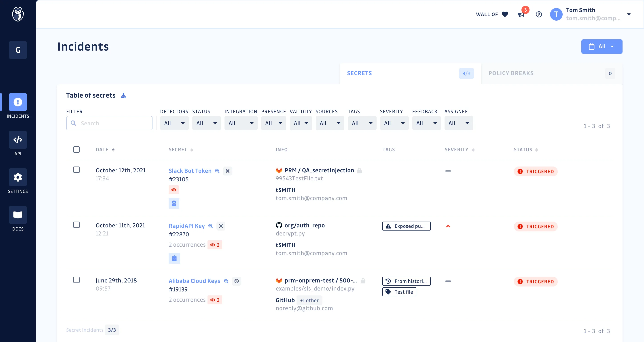Click magnifier icon next to Alibaba Cloud Keys
Image resolution: width=644 pixels, height=342 pixels.
point(226,281)
